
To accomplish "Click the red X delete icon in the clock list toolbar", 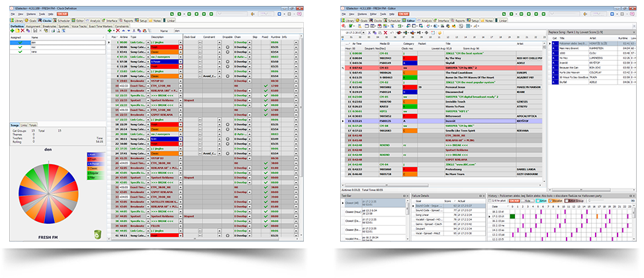I will 23,31.
